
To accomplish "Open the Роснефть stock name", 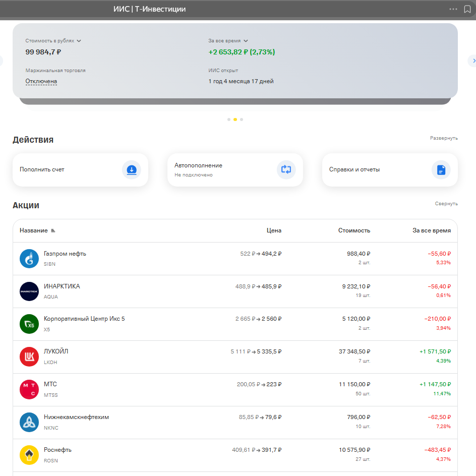I will (57, 450).
